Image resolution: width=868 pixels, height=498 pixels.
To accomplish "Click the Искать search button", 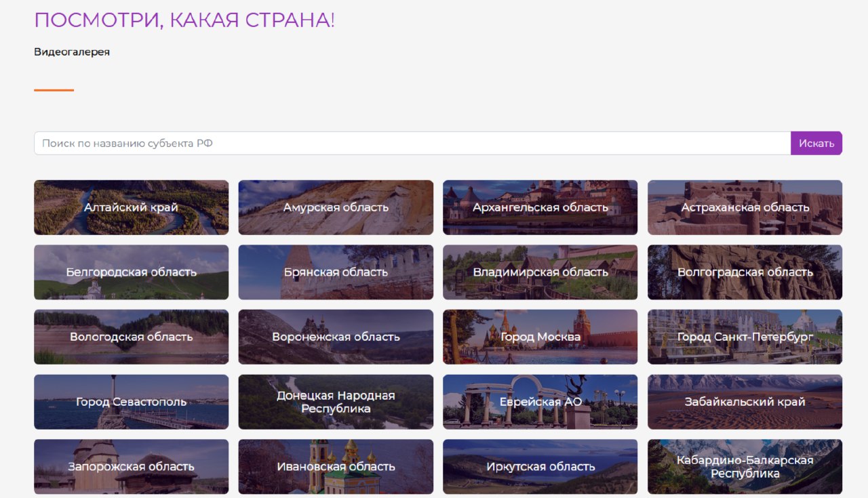I will coord(816,143).
